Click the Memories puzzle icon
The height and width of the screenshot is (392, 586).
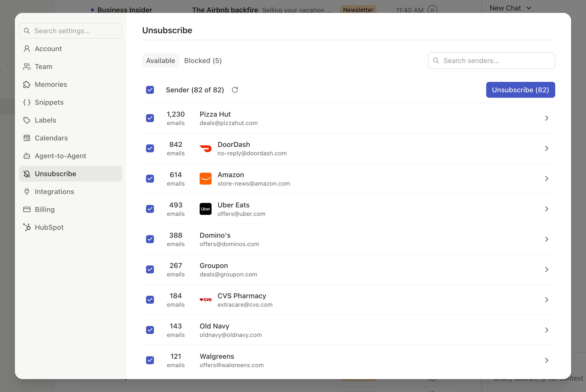pos(27,85)
